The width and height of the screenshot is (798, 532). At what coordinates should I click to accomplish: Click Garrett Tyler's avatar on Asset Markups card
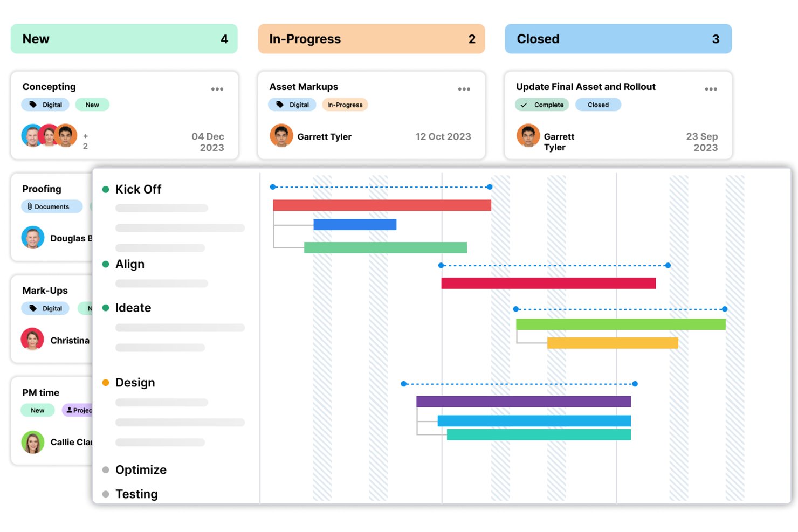tap(281, 136)
